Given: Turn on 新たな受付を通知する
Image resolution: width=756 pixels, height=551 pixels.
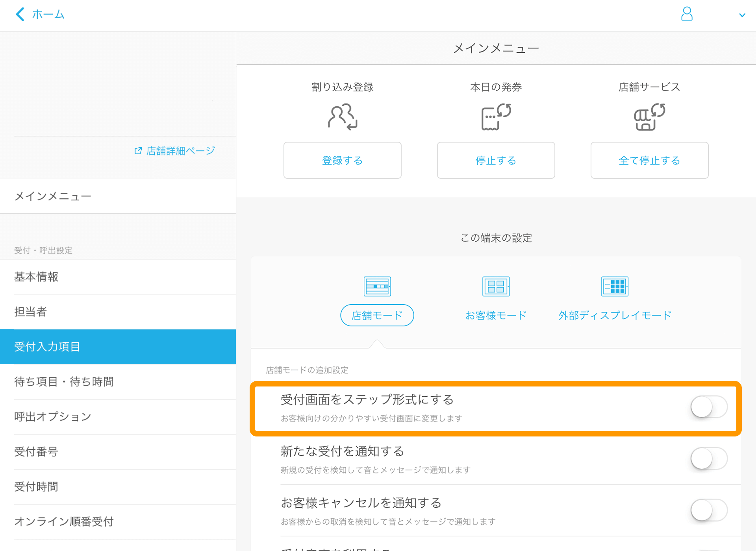Looking at the screenshot, I should [708, 459].
